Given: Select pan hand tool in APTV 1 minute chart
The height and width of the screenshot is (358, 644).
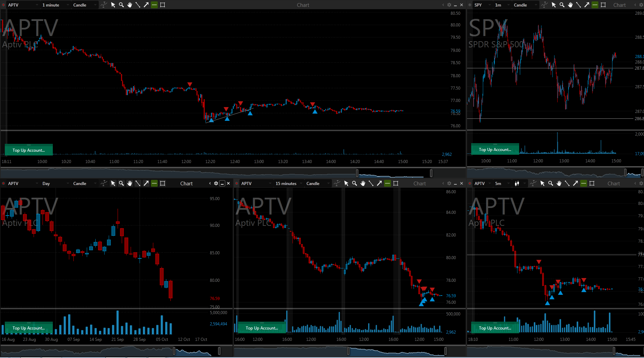Looking at the screenshot, I should click(130, 5).
